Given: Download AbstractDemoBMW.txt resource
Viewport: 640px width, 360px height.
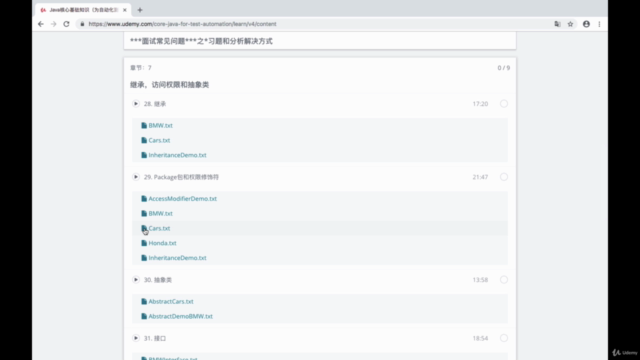Looking at the screenshot, I should [x=180, y=316].
